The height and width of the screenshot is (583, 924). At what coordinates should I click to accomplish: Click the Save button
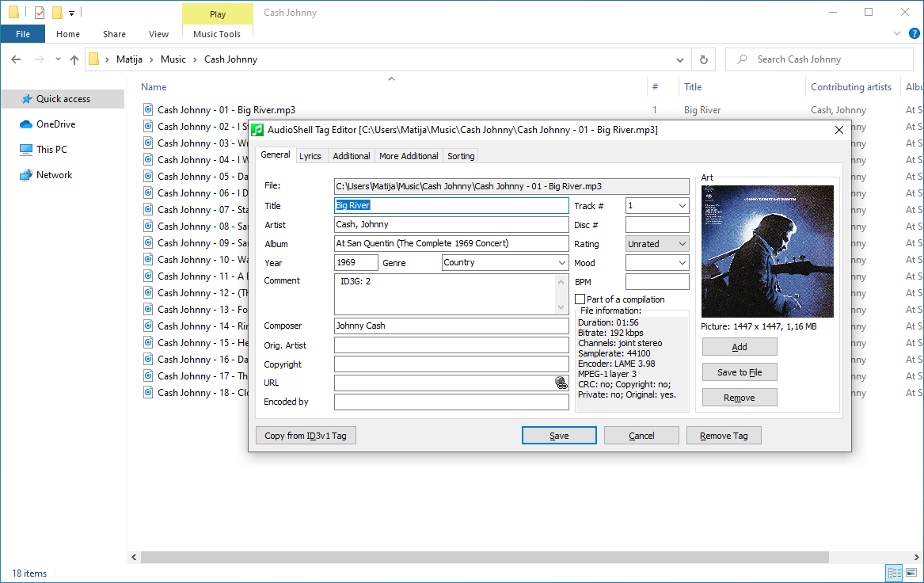click(x=559, y=436)
